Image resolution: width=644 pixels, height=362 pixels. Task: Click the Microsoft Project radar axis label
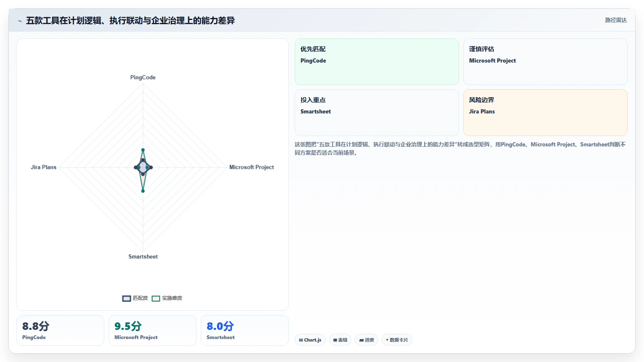(252, 167)
